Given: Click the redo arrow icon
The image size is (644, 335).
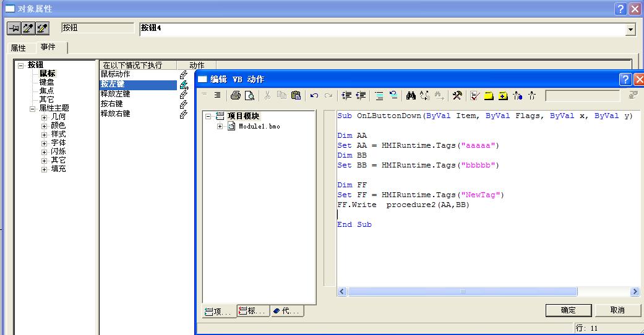Looking at the screenshot, I should 328,96.
